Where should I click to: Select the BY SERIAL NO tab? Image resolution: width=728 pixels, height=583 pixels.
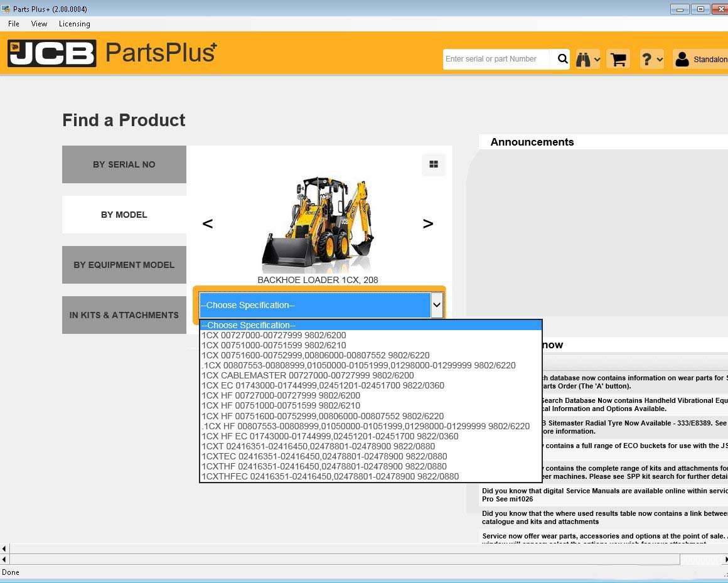124,164
